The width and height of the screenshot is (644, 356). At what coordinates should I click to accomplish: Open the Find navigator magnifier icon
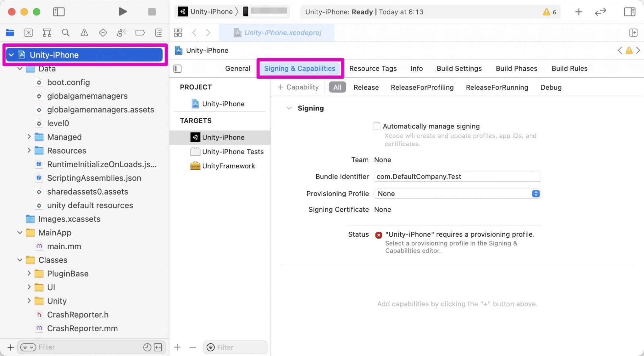point(65,32)
